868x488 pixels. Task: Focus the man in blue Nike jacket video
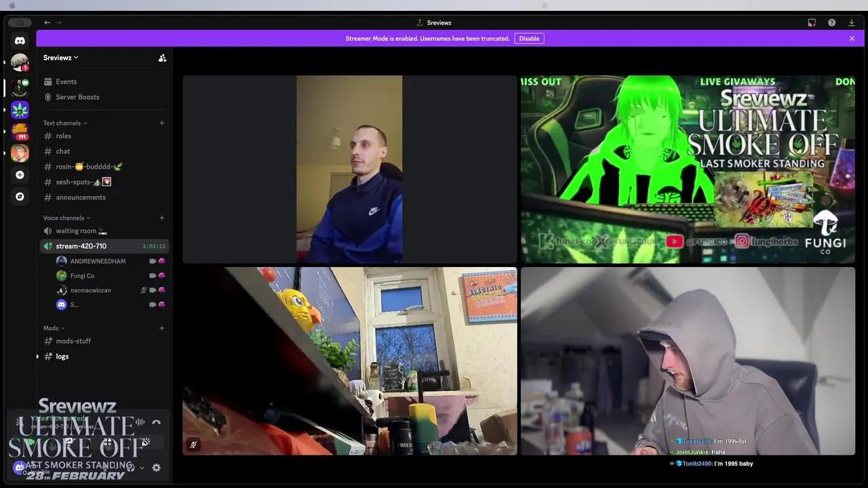pos(349,169)
